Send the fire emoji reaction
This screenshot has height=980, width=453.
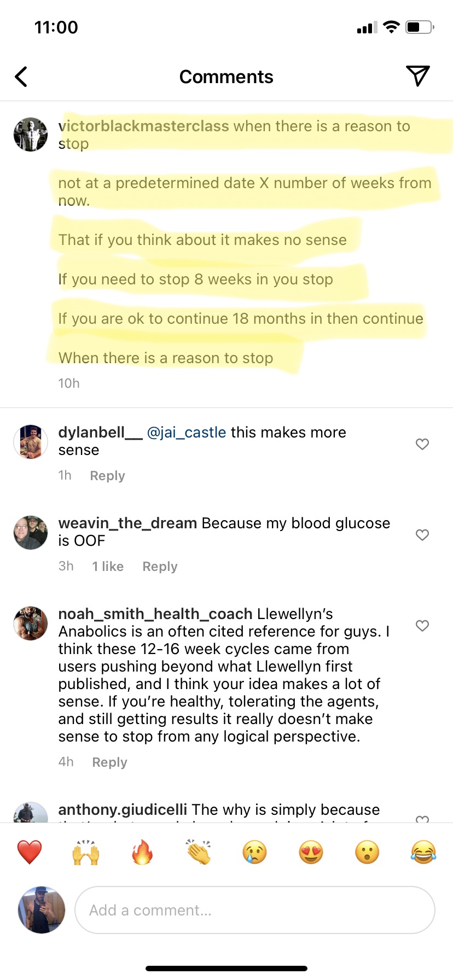pos(142,852)
